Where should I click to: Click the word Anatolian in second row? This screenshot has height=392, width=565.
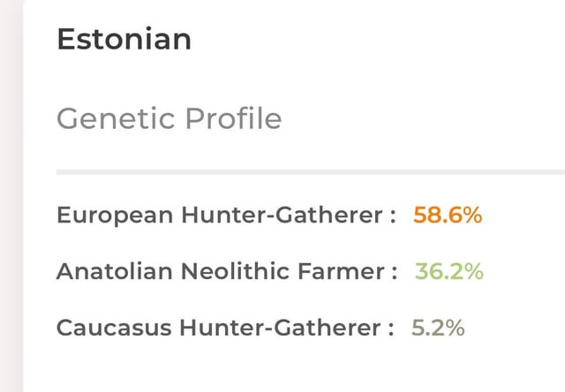(x=115, y=271)
